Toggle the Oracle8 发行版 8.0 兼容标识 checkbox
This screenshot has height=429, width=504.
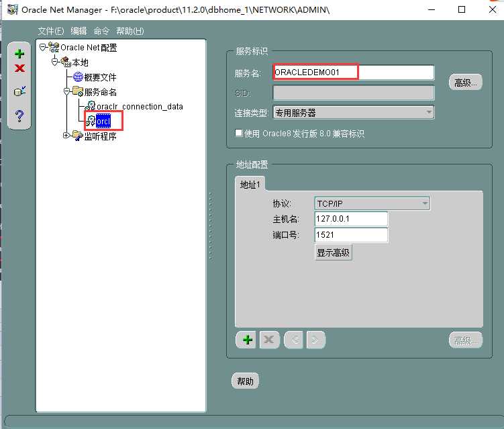[x=239, y=133]
